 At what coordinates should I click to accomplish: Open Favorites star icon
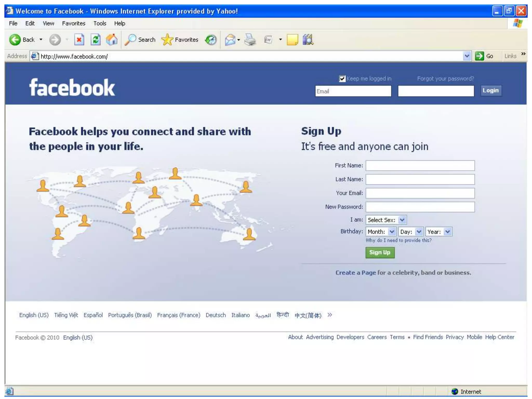pos(167,40)
